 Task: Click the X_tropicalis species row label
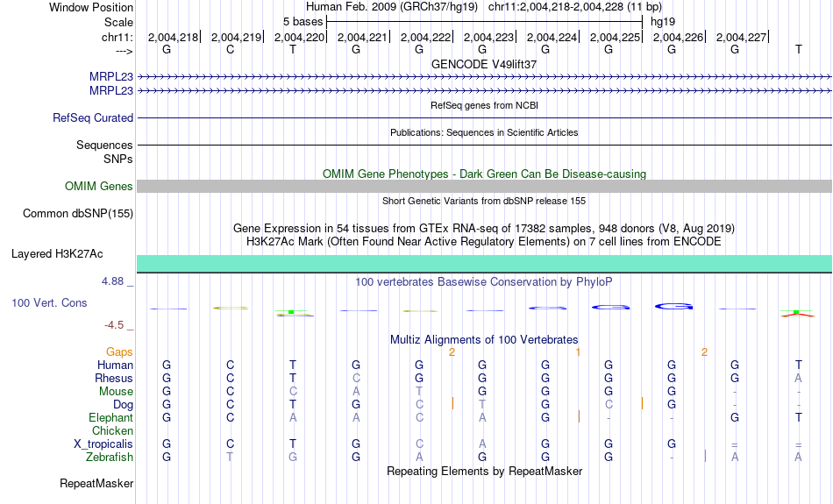coord(103,444)
